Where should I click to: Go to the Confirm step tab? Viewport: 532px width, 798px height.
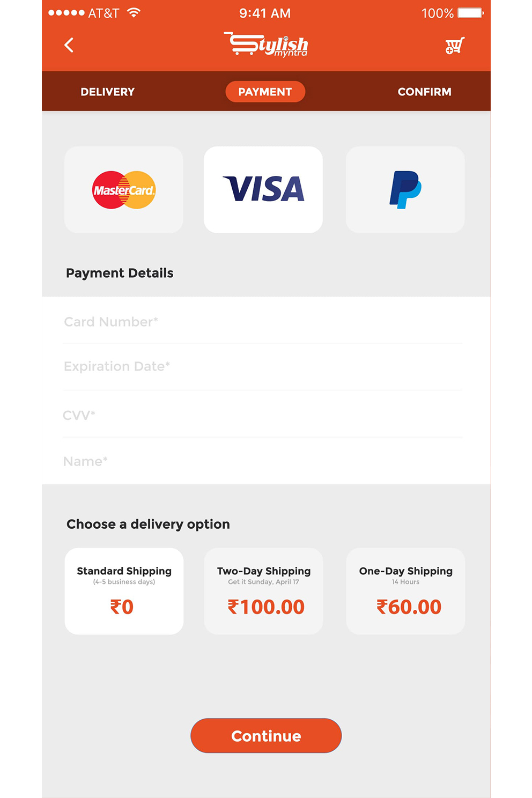click(425, 92)
